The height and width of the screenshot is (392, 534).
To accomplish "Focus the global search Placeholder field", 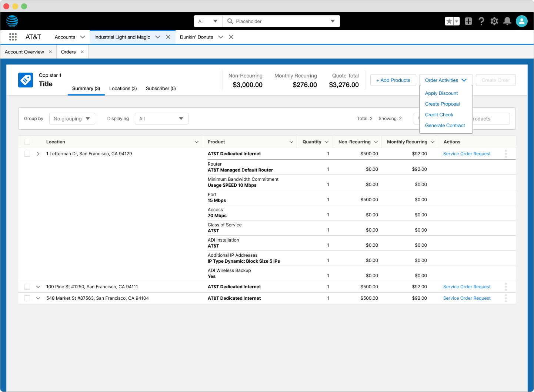I will (x=281, y=21).
